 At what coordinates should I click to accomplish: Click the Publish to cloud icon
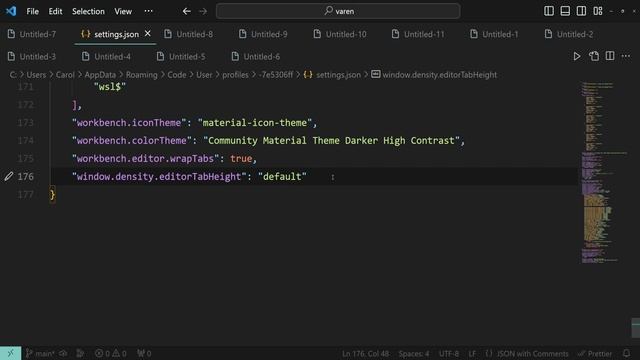tap(63, 353)
